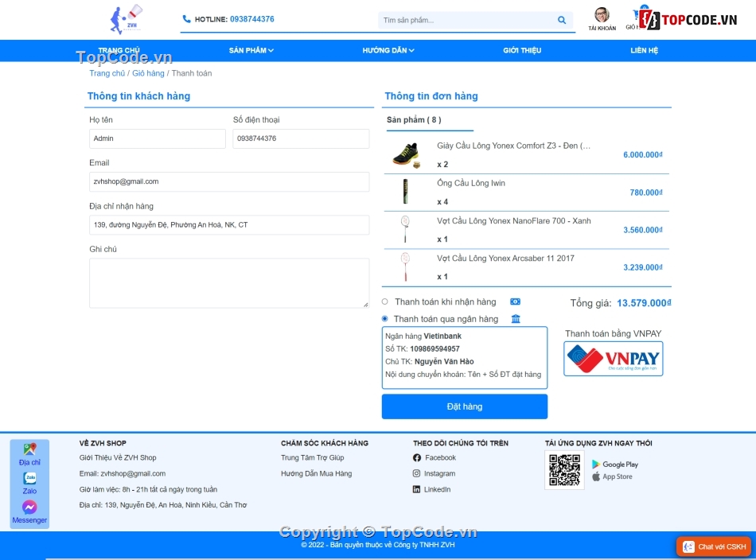
Task: Click the Giỏ hàng breadcrumb link
Action: click(x=148, y=73)
